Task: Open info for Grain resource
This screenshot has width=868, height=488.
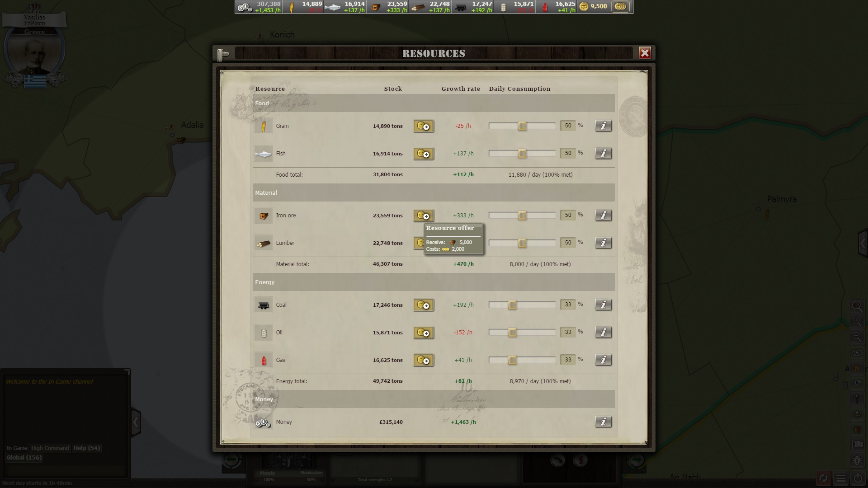Action: click(603, 126)
